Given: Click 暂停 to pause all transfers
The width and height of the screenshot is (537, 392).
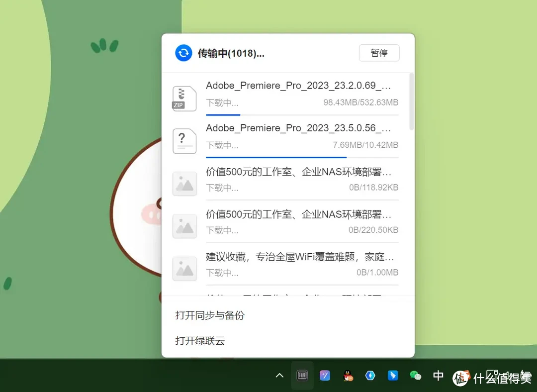Looking at the screenshot, I should coord(379,53).
